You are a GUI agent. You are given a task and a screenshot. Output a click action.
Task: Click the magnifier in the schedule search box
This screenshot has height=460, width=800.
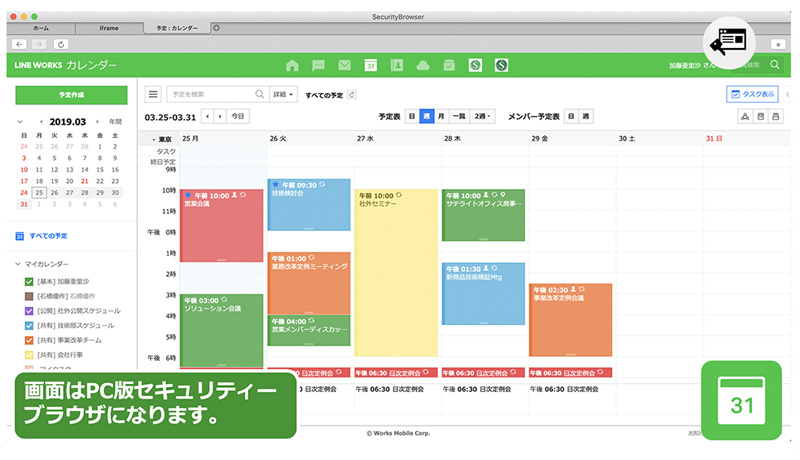pos(260,94)
